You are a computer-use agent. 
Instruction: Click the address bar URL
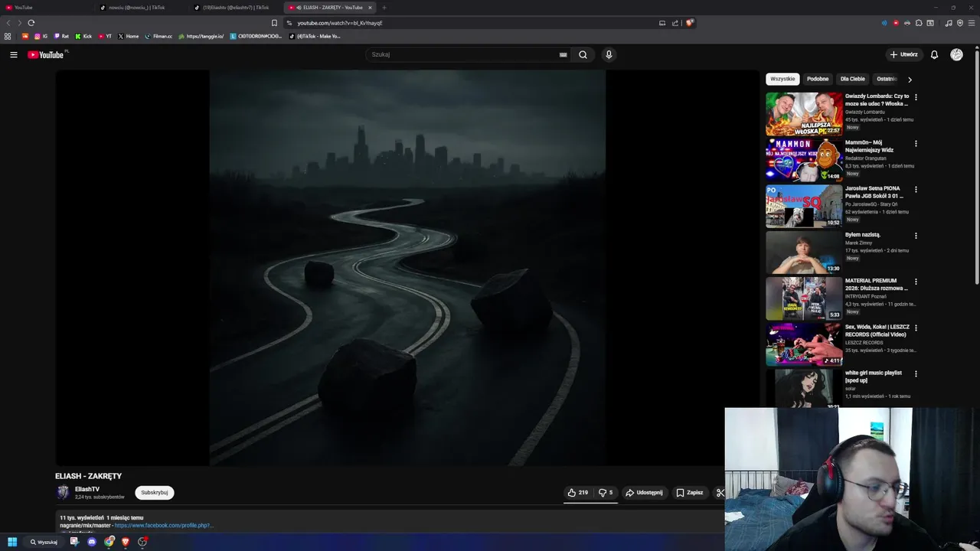(x=340, y=23)
